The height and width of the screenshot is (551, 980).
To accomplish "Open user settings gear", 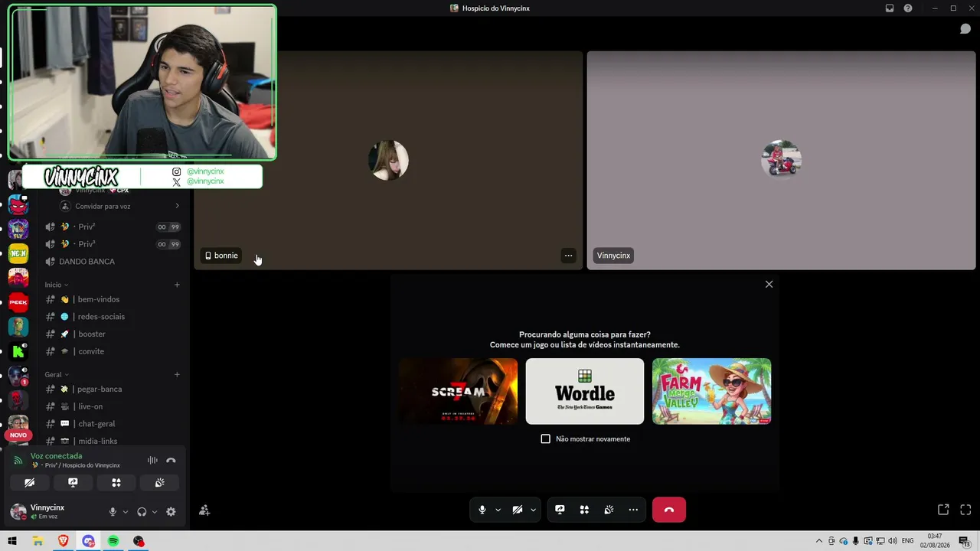I will coord(171,512).
